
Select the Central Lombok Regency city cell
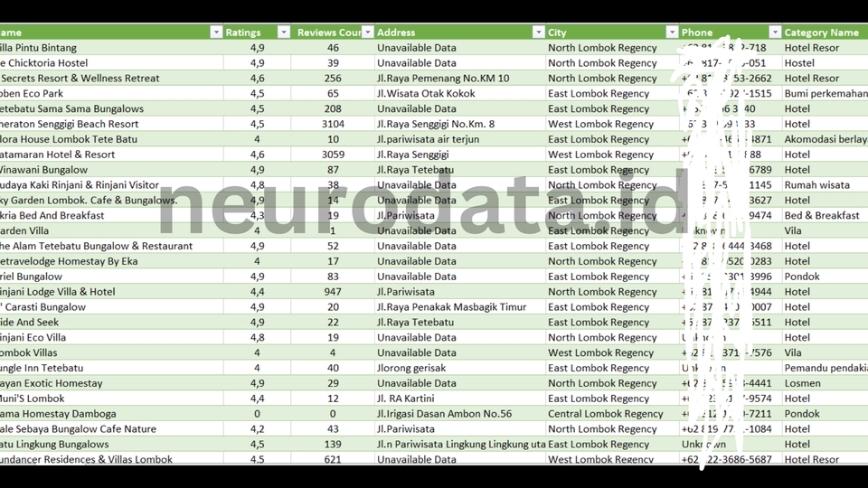(605, 414)
